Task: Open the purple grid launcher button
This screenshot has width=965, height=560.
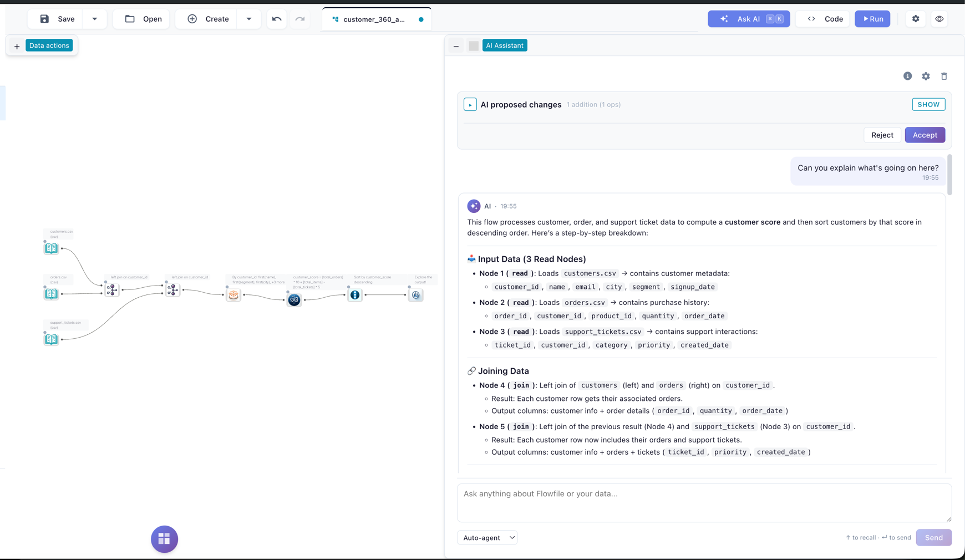Action: (164, 539)
